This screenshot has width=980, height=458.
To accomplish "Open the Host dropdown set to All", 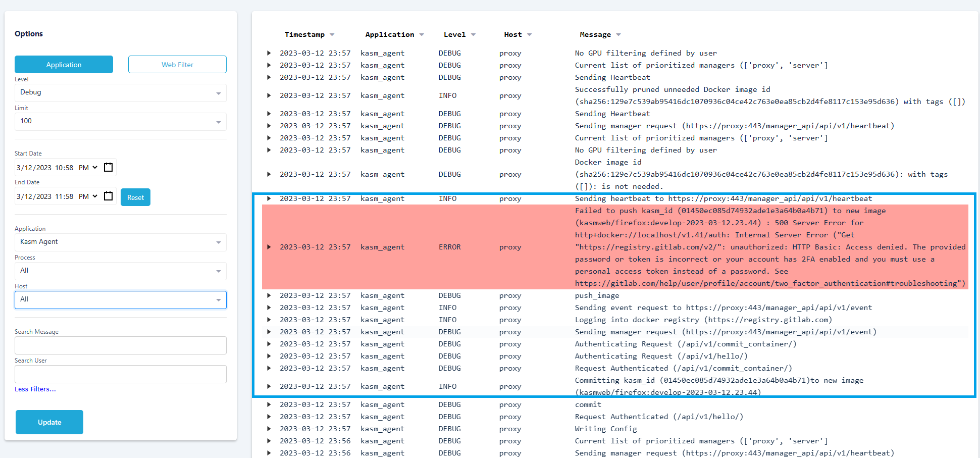I will pyautogui.click(x=120, y=299).
